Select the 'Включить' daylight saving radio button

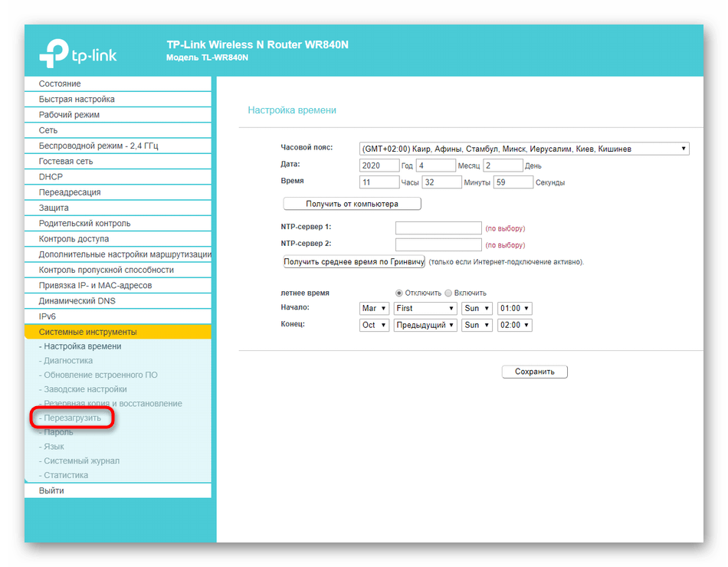tap(448, 293)
